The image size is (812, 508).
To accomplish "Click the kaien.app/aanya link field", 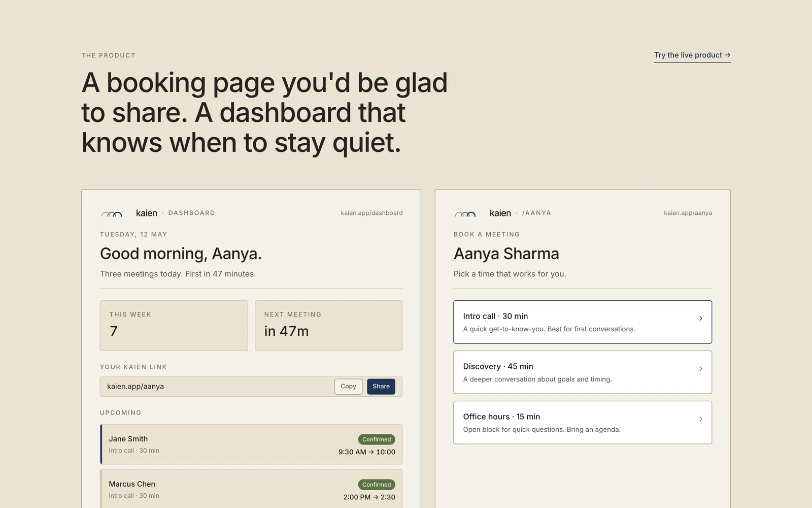I will pyautogui.click(x=251, y=387).
